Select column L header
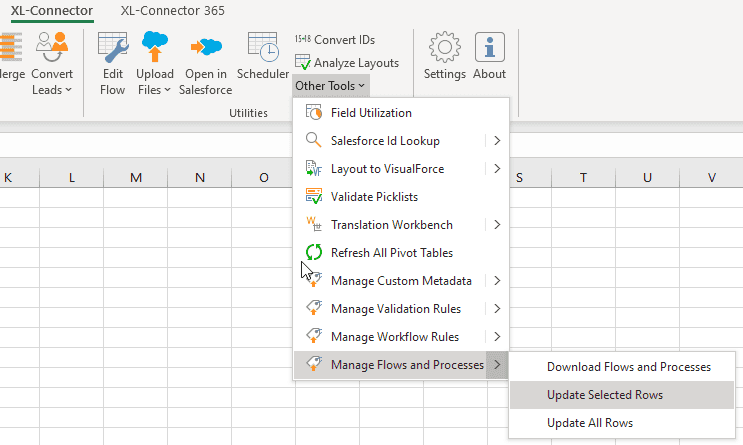The width and height of the screenshot is (743, 445). [72, 178]
